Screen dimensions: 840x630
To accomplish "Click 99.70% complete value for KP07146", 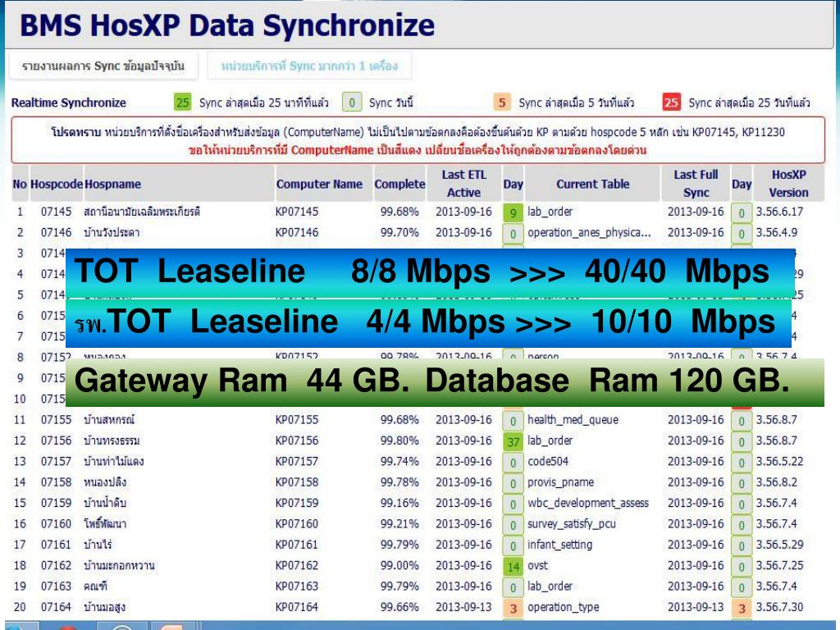I will point(399,232).
